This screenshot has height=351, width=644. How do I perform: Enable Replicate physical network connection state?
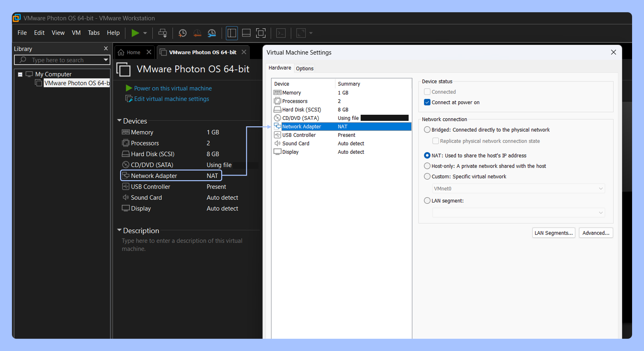(x=435, y=141)
